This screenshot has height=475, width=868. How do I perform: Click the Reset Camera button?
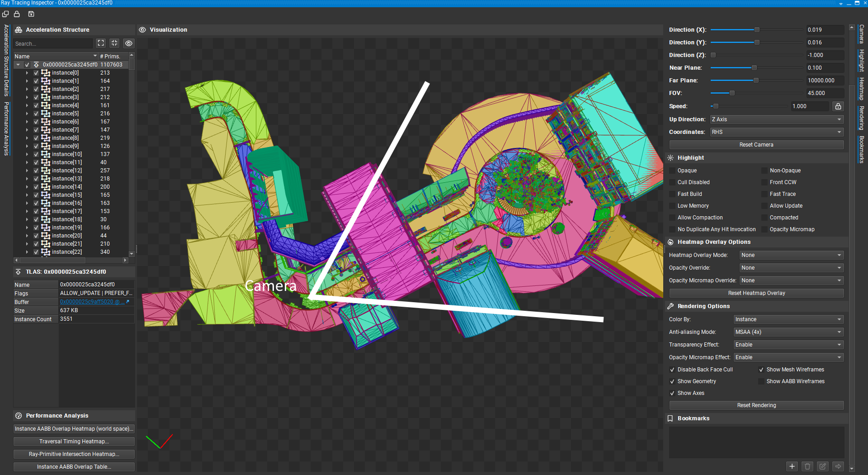756,145
